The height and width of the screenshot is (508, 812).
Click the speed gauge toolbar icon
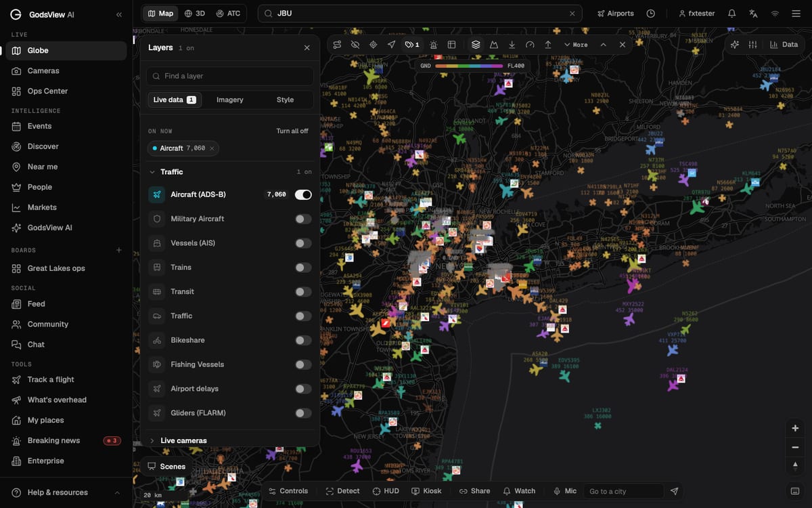(530, 45)
